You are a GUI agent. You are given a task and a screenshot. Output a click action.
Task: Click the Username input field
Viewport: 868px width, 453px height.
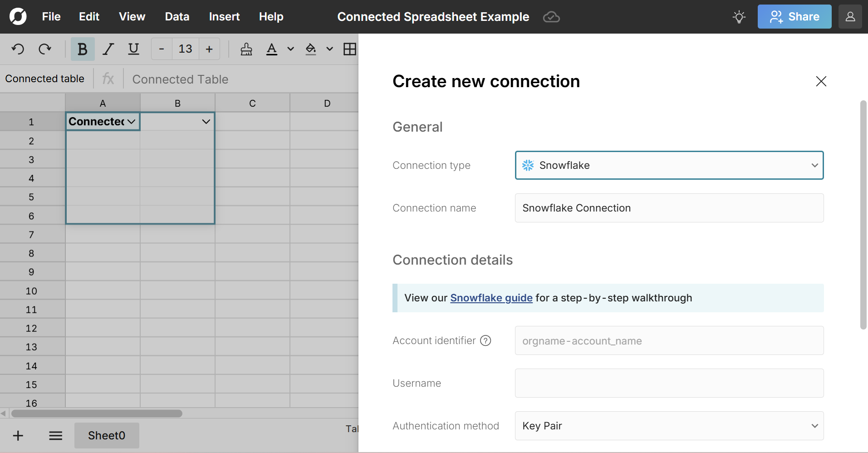(x=669, y=383)
